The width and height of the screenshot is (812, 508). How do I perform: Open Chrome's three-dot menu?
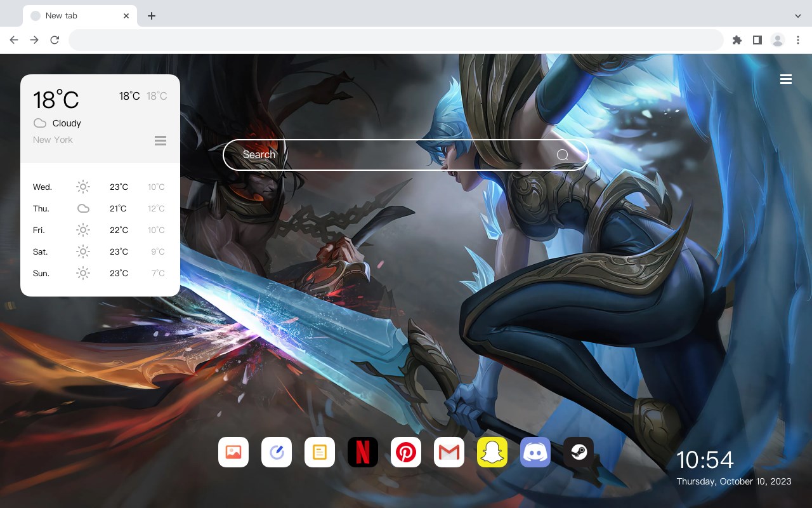click(x=798, y=40)
